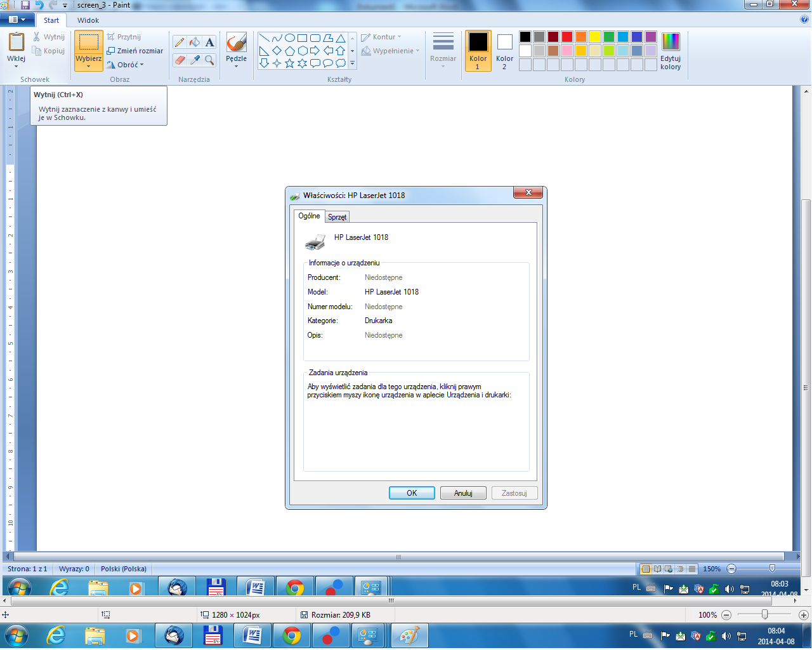Viewport: 812px width, 650px height.
Task: Expand the arrow below Wklej
Action: 16,66
